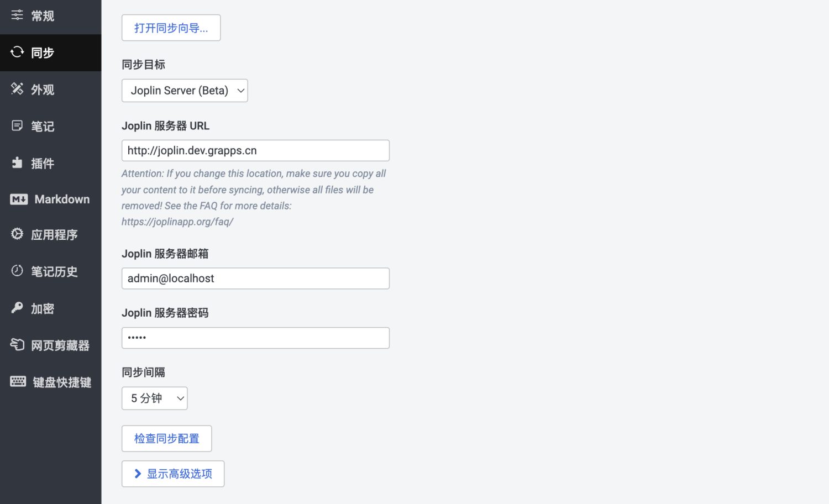This screenshot has height=504, width=829.
Task: Click the Joplin 服务器密码 label
Action: [165, 313]
